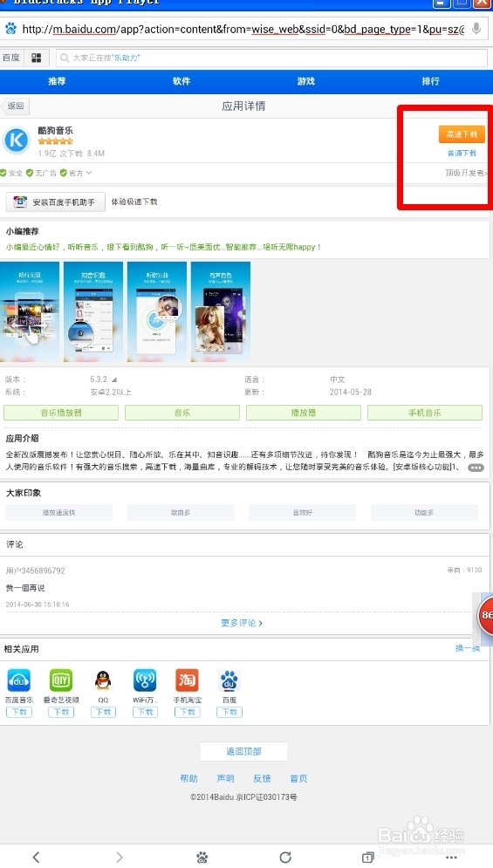The width and height of the screenshot is (493, 868).
Task: Select the 播放器 tag
Action: tap(304, 413)
